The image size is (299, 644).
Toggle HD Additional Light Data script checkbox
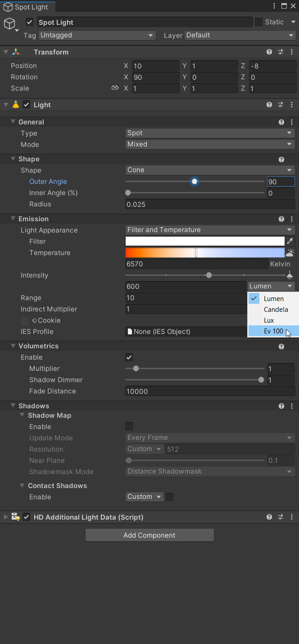click(x=27, y=517)
